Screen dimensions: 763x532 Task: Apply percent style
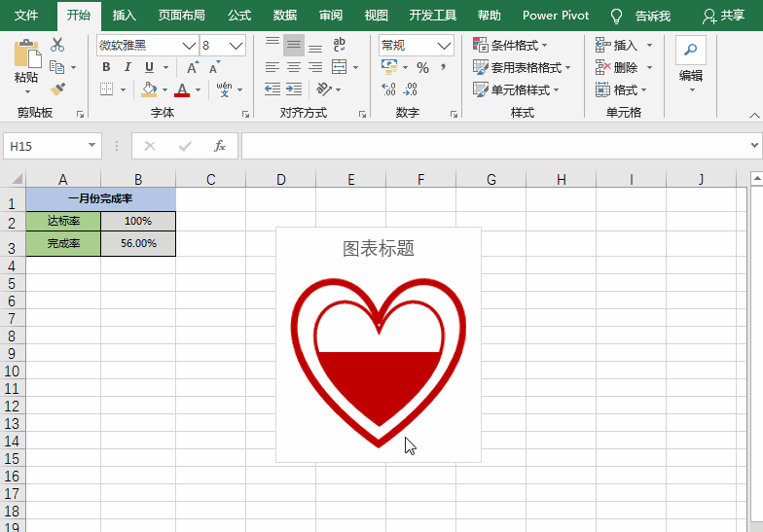(x=422, y=68)
